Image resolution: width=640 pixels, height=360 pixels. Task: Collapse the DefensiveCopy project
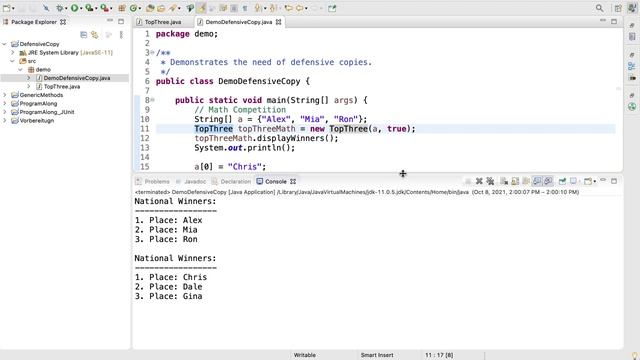(x=4, y=44)
